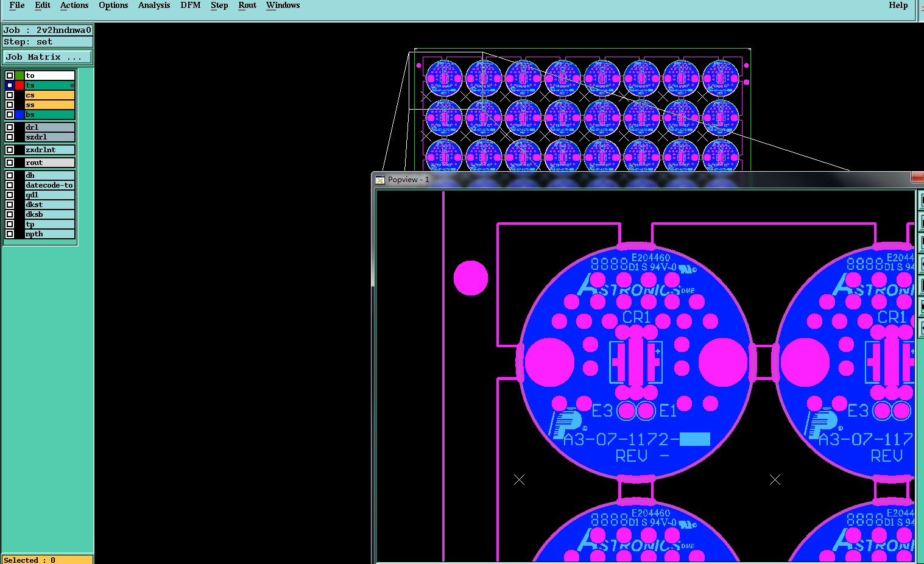
Task: Open the Rout menu
Action: coord(247,5)
